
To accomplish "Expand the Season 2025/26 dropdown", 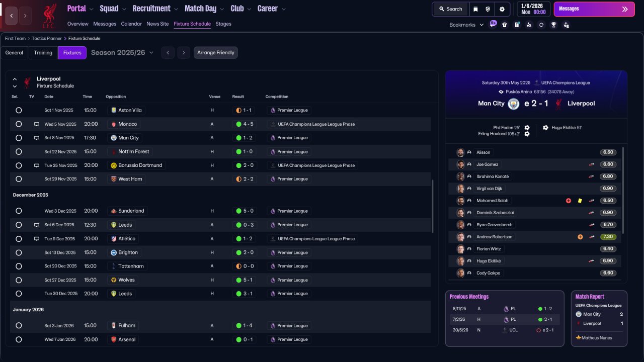I will (x=122, y=53).
